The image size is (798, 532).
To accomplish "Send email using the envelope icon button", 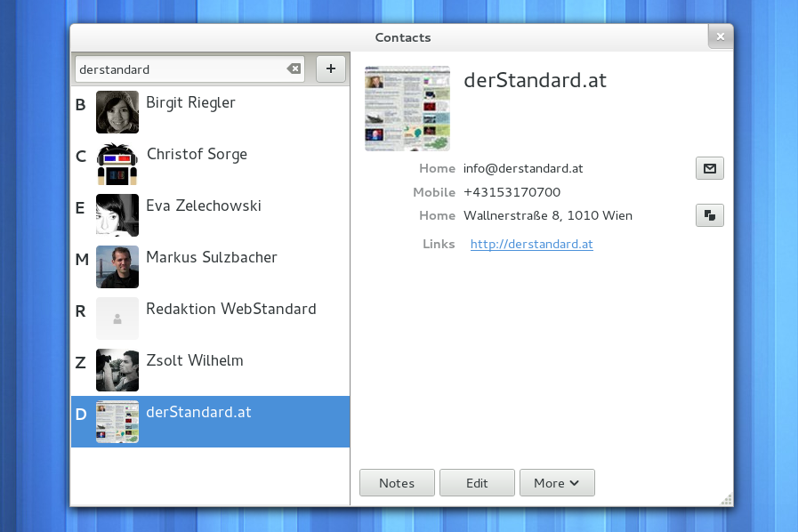I will (x=709, y=168).
